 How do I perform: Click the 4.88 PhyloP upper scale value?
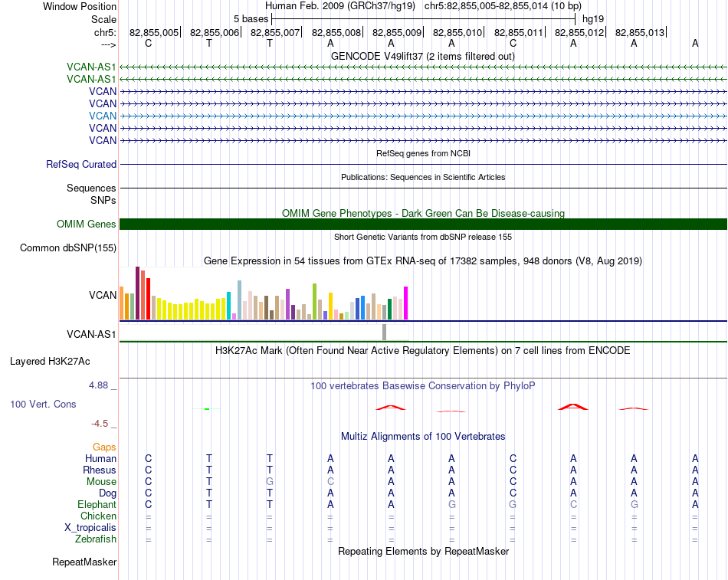click(98, 385)
